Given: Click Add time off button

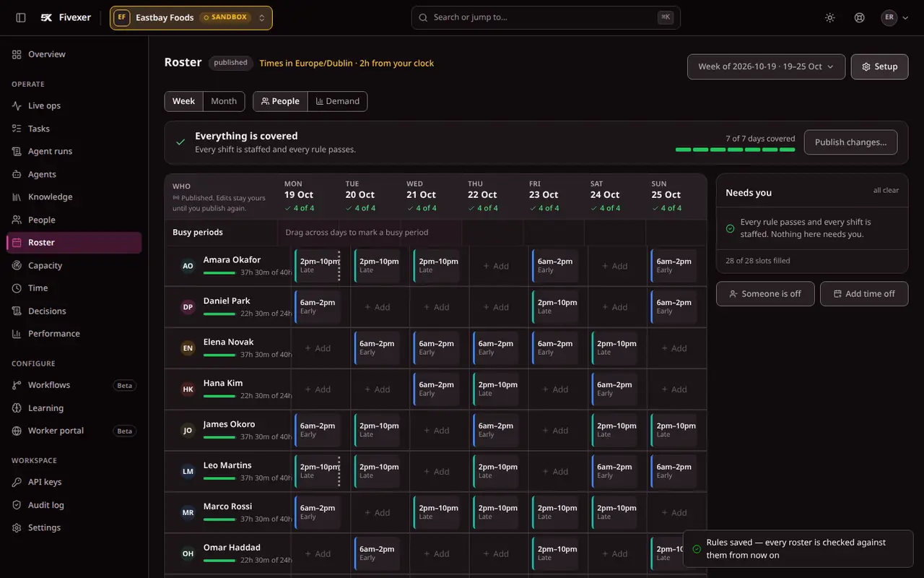Looking at the screenshot, I should [864, 294].
